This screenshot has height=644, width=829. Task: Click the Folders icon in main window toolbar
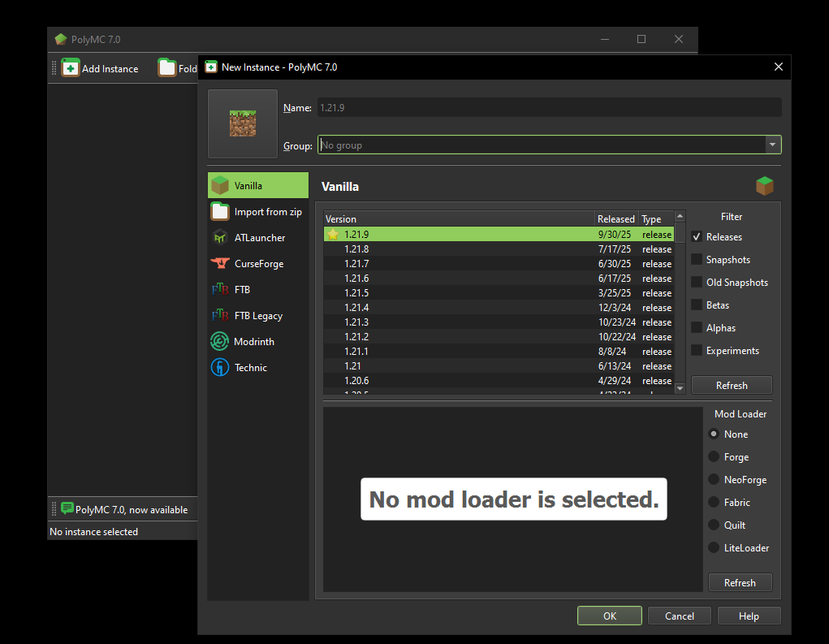tap(167, 68)
